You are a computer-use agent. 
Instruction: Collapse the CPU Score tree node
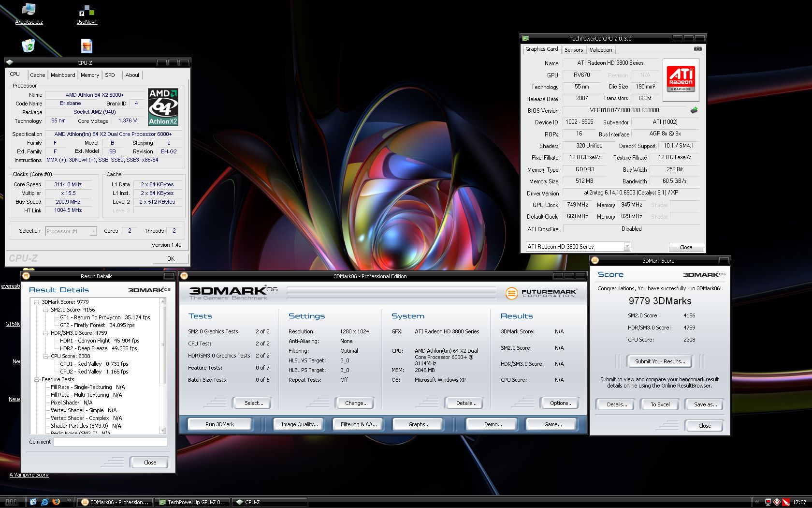tap(45, 356)
